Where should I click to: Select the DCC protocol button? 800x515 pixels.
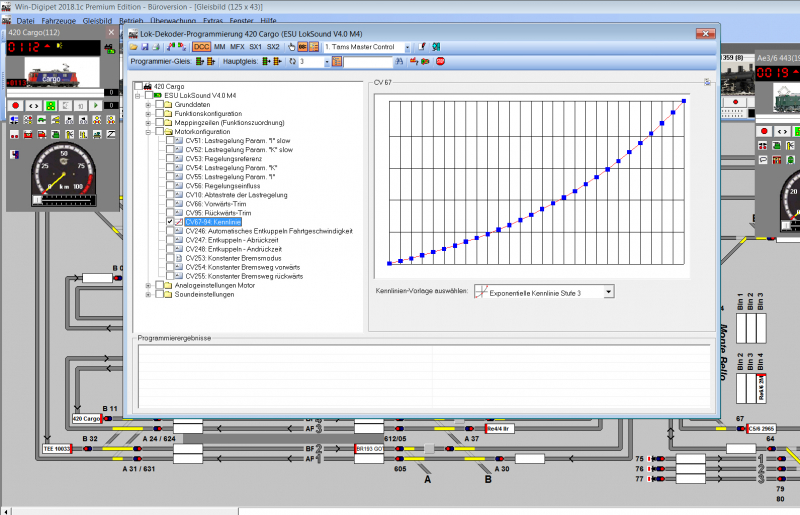[x=201, y=47]
